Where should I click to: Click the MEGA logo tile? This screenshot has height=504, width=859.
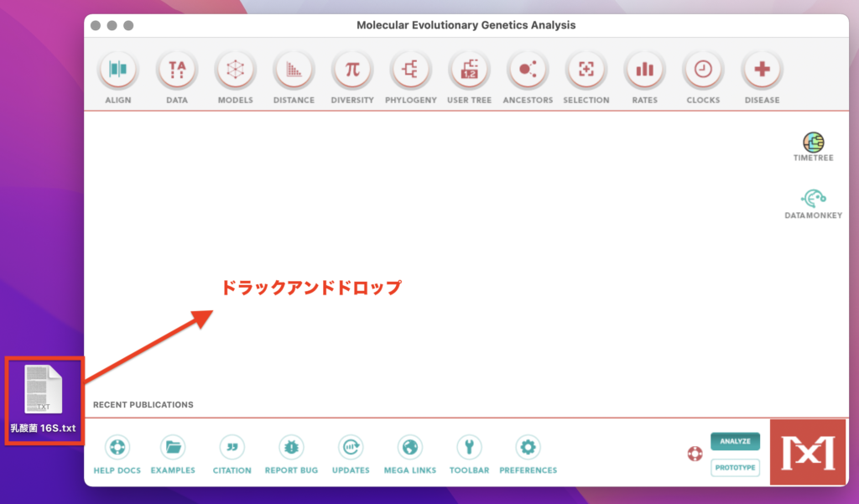[808, 453]
